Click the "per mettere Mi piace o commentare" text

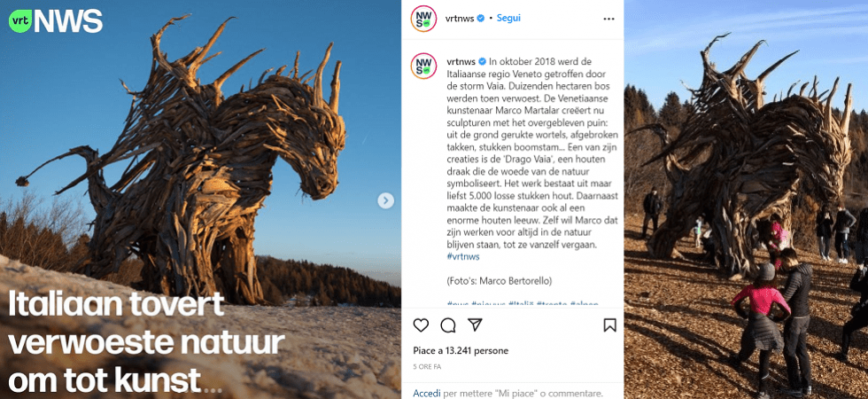click(x=523, y=394)
